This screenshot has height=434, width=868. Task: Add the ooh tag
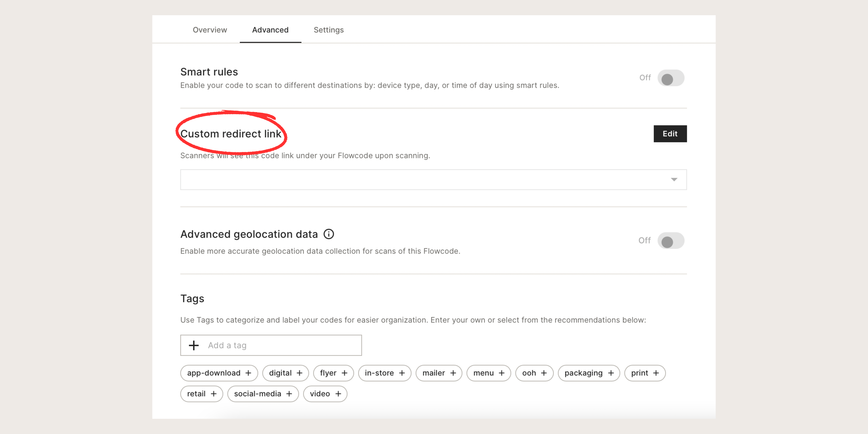[534, 373]
